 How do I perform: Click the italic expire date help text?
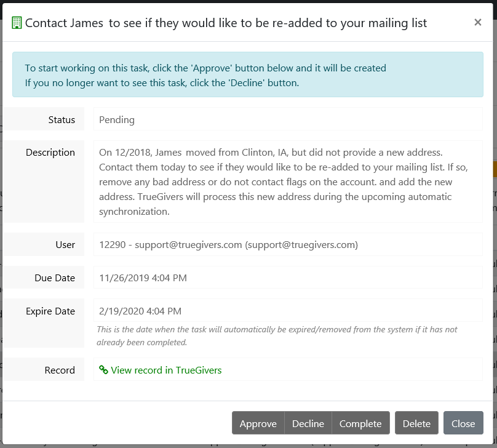(x=277, y=335)
